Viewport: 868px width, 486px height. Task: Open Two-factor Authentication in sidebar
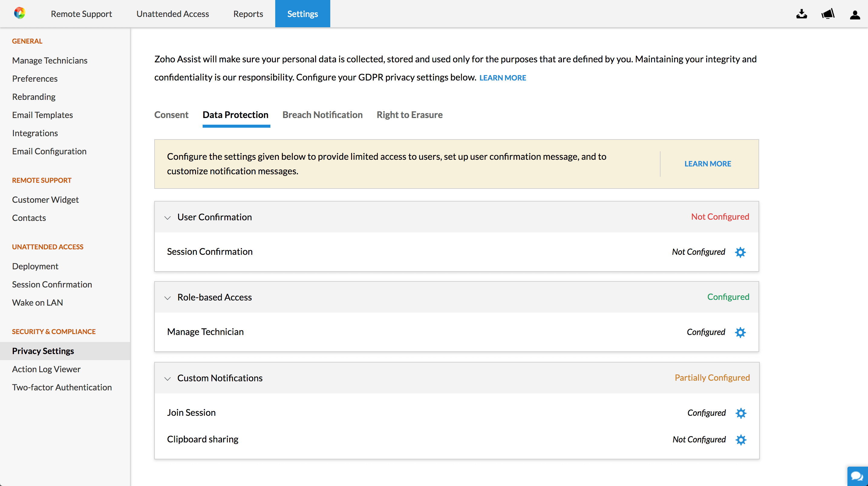point(62,387)
